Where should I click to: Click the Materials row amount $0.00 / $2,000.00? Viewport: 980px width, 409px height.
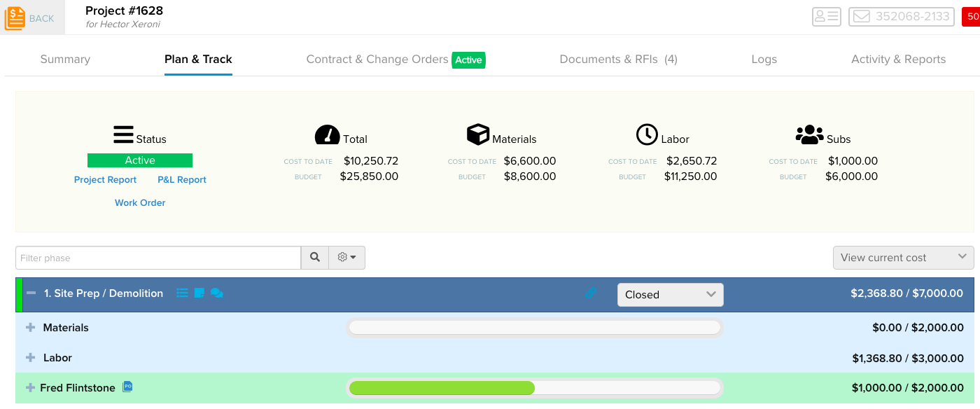click(918, 328)
